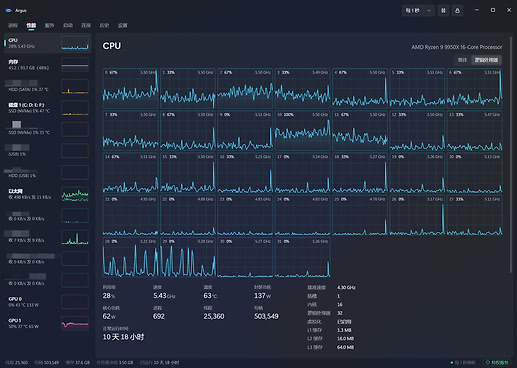Click logical processor 13 graph

click(x=474, y=131)
